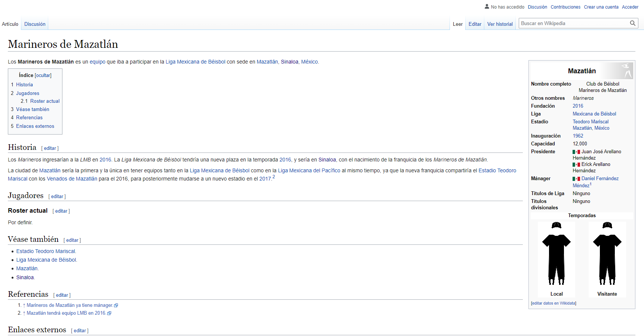Open the Visitante uniform image

coord(607,254)
